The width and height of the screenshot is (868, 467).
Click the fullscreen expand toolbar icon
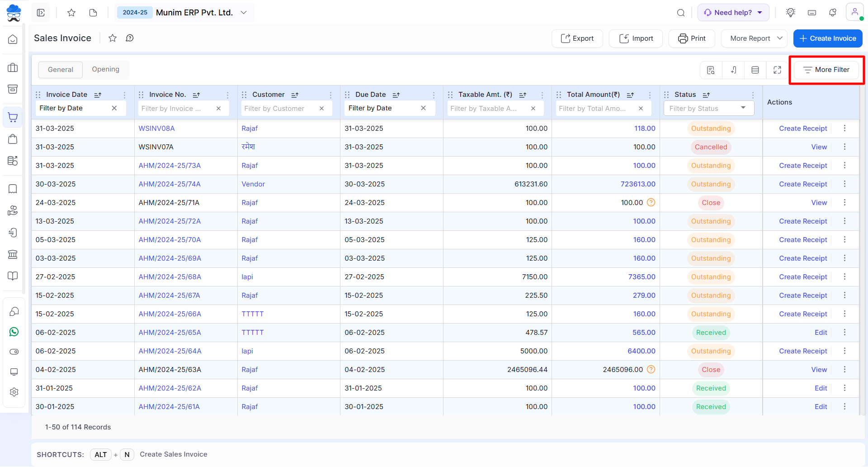tap(777, 70)
